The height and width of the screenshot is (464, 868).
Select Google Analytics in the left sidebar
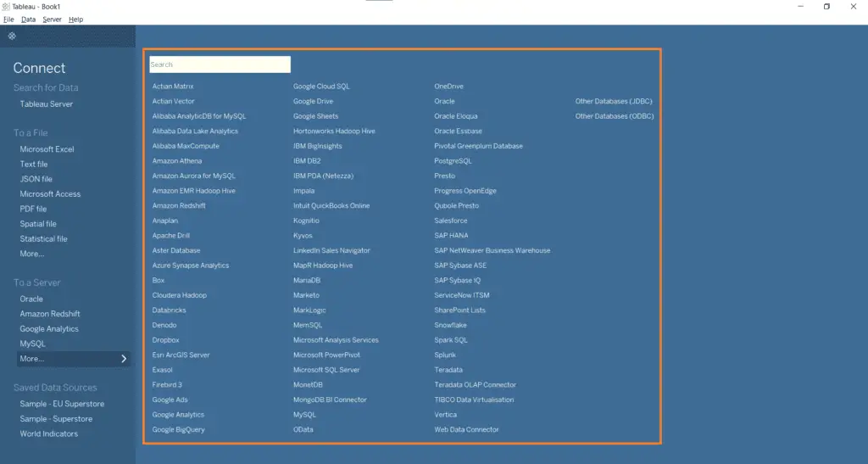[x=49, y=329]
